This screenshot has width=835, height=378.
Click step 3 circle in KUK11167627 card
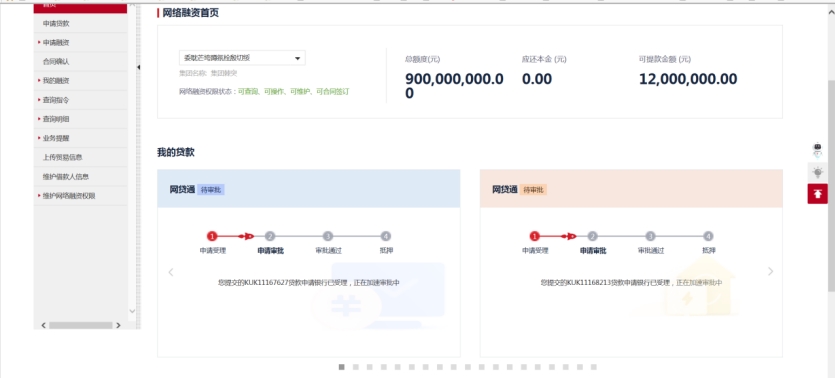pos(328,236)
